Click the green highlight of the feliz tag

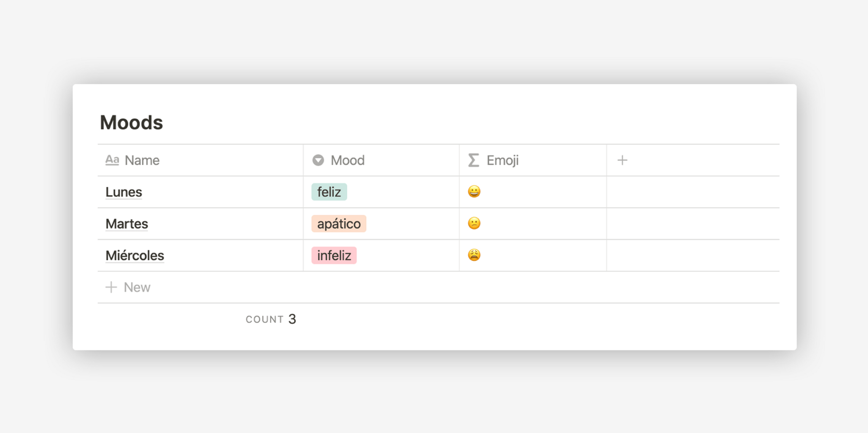[329, 192]
